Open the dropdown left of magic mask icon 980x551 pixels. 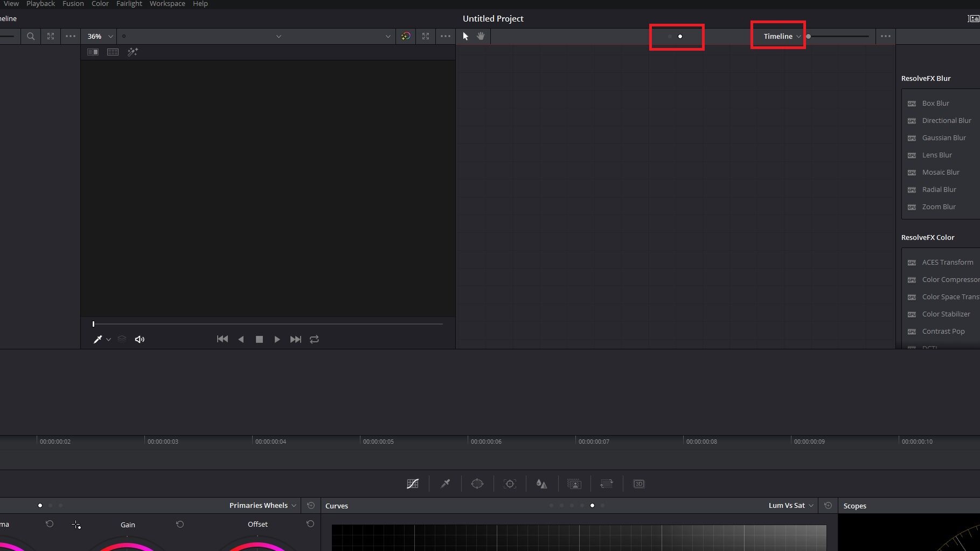click(x=388, y=36)
